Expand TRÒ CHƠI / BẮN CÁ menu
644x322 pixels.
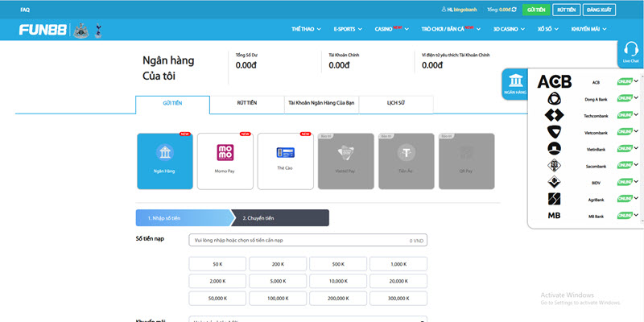(451, 29)
